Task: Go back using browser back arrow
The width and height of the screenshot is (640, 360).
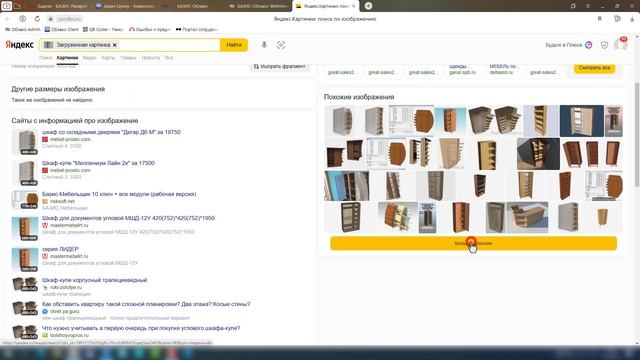Action: 8,19
